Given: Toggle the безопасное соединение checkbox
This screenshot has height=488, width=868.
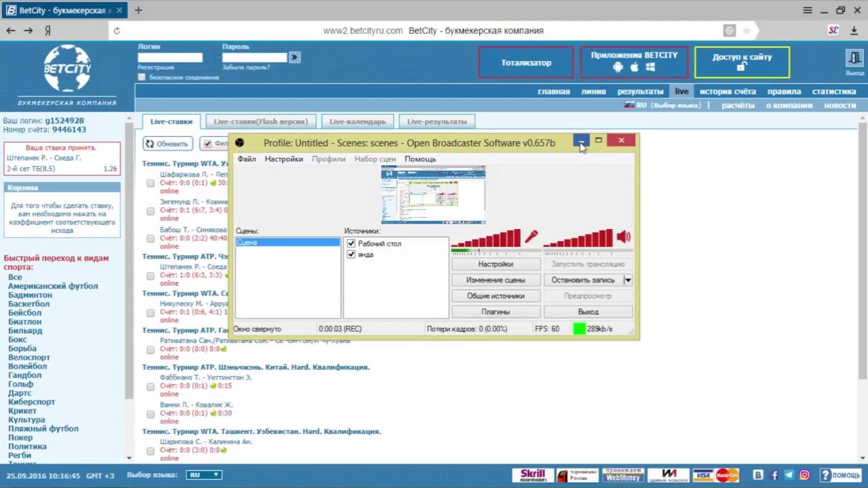Looking at the screenshot, I should pyautogui.click(x=142, y=77).
